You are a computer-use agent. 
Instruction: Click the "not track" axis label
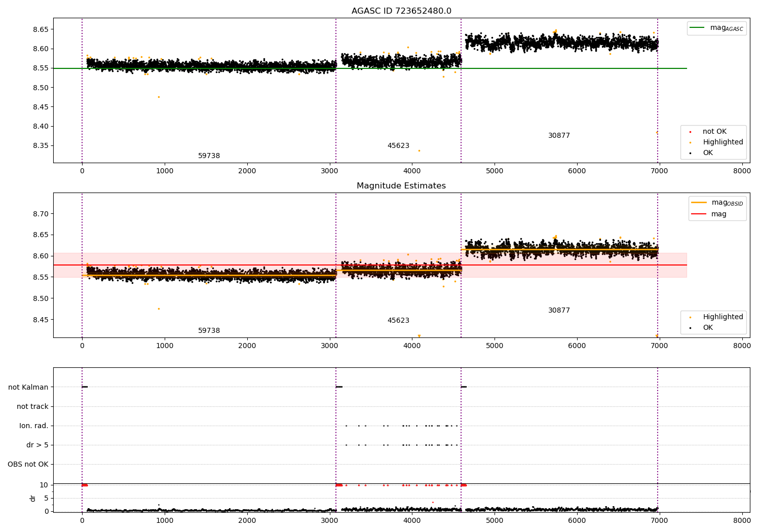32,406
